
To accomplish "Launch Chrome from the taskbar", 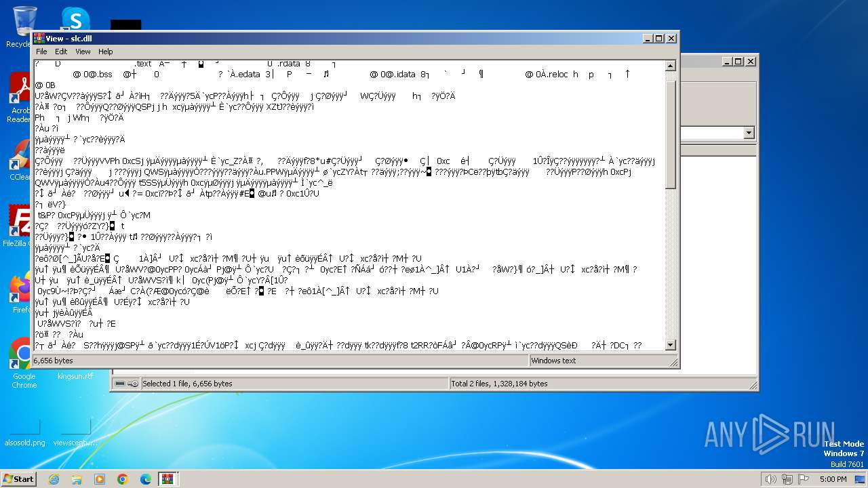I will click(123, 479).
